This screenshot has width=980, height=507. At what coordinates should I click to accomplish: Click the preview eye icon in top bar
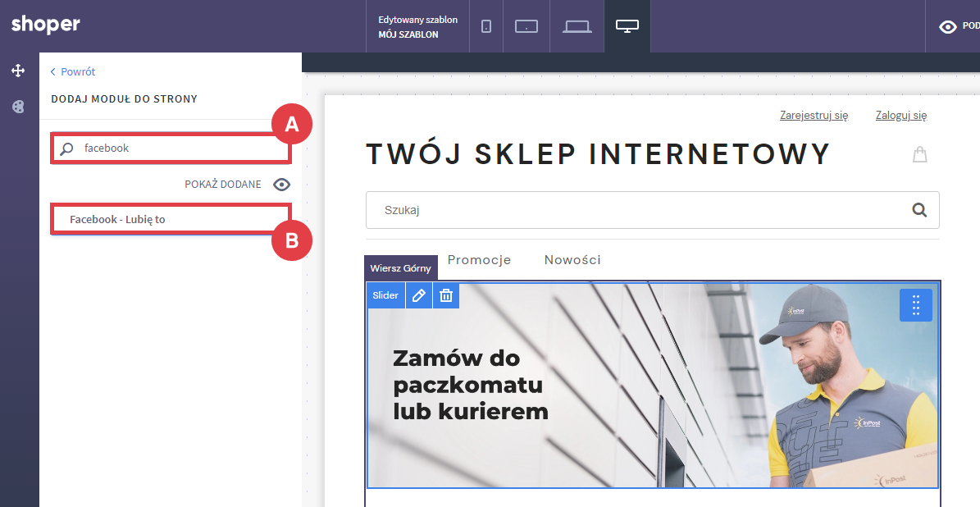click(x=948, y=26)
